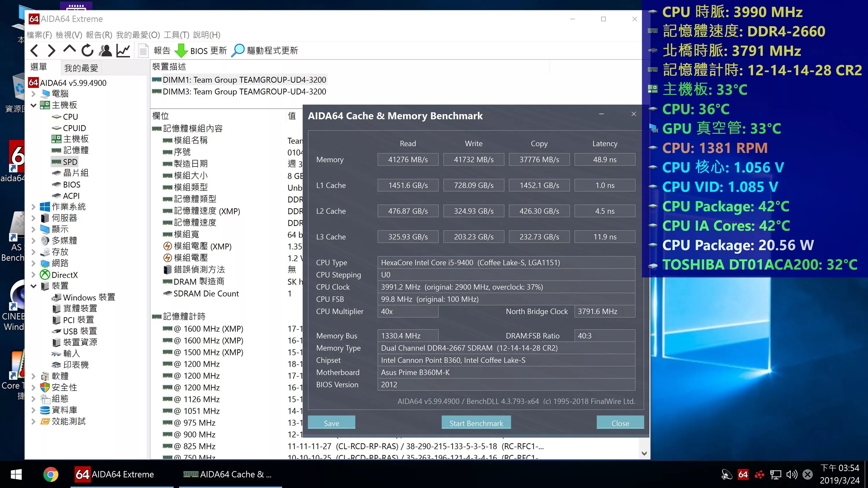868x488 pixels.
Task: Click the Refresh icon in toolbar
Action: click(x=87, y=51)
